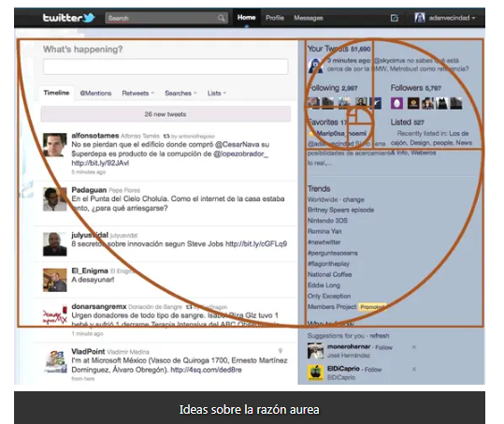The image size is (504, 424).
Task: Open Nintendo 3DS trend
Action: [x=327, y=221]
